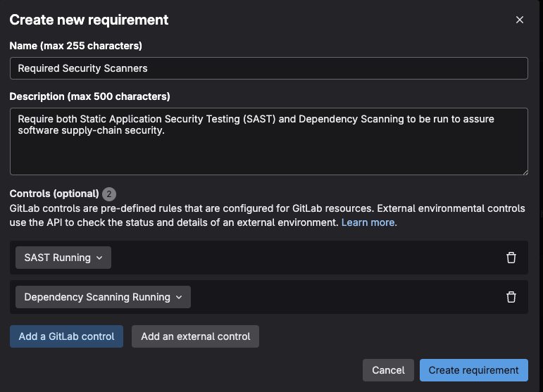543x392 pixels.
Task: Click the Description (max 500 characters) label
Action: click(90, 96)
